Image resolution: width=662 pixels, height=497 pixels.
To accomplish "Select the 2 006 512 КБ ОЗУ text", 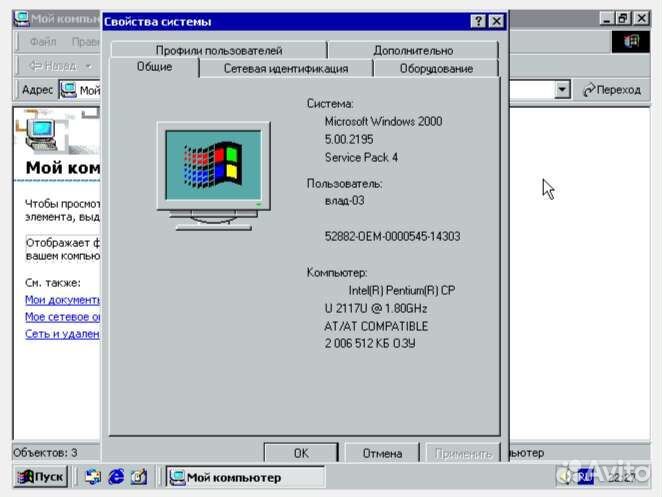I will pyautogui.click(x=370, y=344).
